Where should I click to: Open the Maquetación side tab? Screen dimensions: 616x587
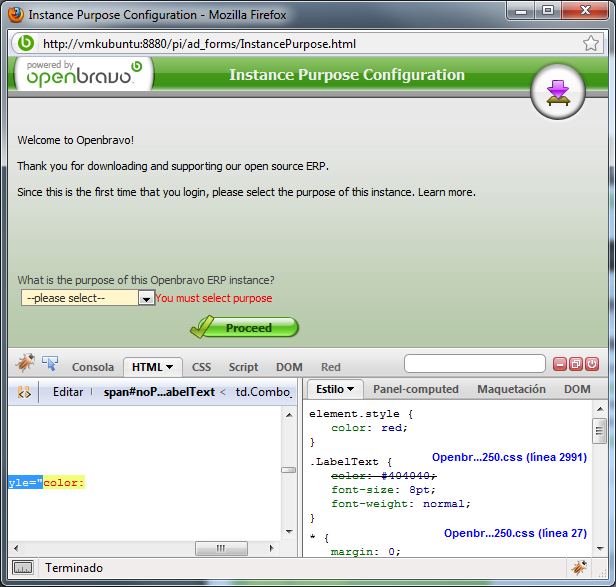(511, 389)
